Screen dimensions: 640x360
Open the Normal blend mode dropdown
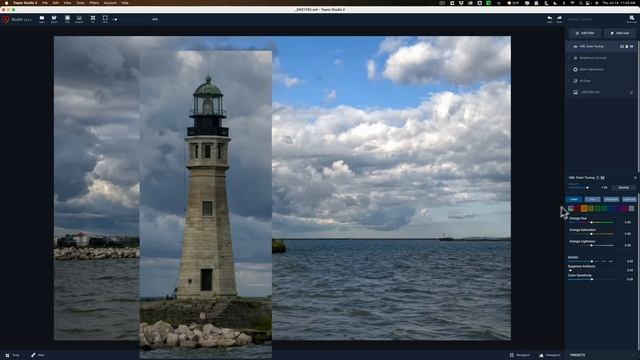click(x=623, y=188)
